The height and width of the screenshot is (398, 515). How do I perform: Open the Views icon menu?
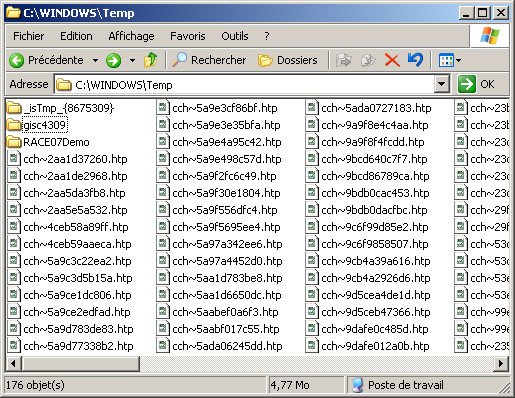[x=450, y=61]
